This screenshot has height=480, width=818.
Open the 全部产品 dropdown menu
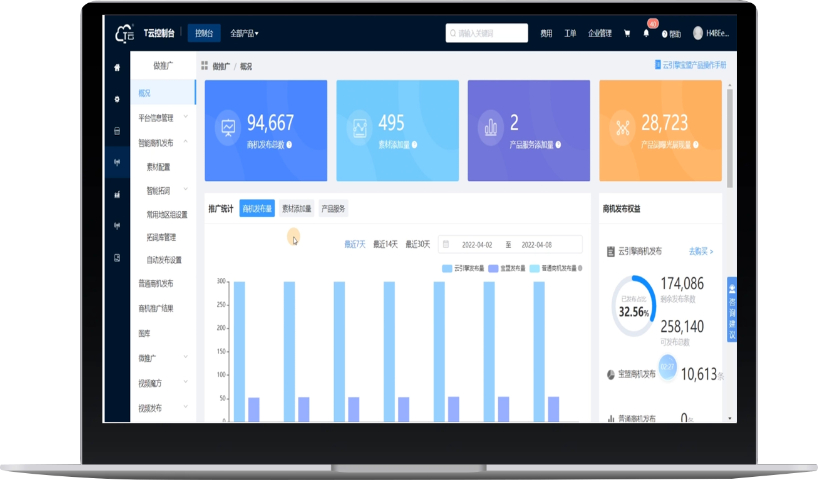tap(244, 33)
